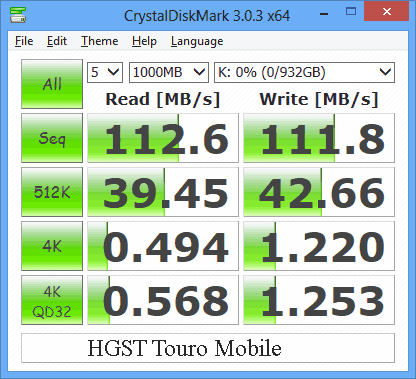416x379 pixels.
Task: Open the File menu
Action: click(x=24, y=41)
